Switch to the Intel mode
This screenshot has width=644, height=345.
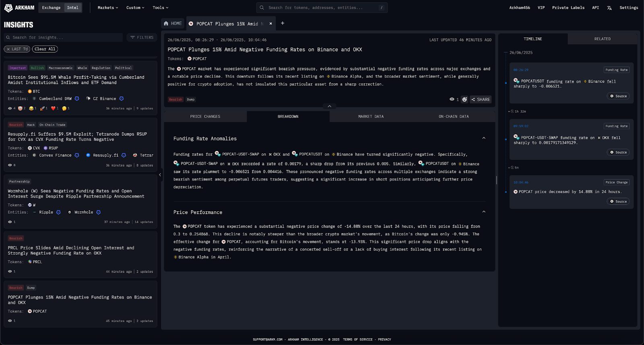pos(73,8)
